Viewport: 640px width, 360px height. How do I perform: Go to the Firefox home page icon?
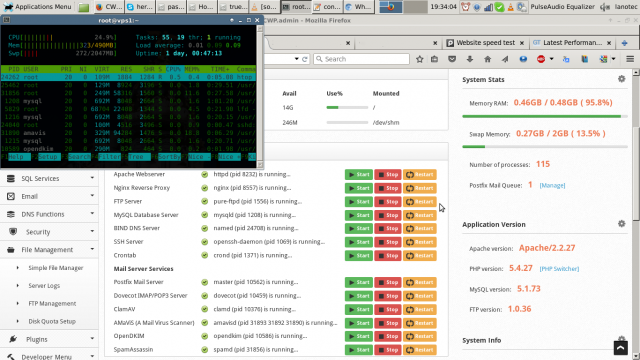click(x=487, y=59)
